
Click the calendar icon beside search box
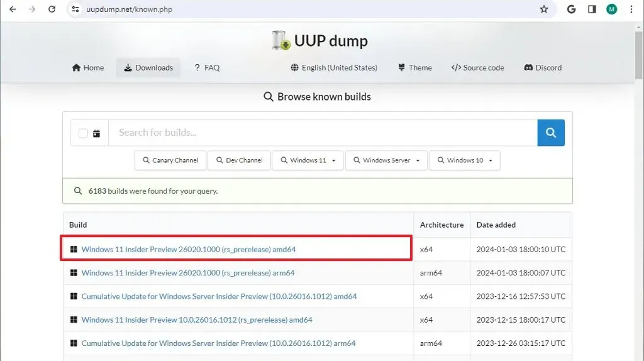tap(96, 133)
